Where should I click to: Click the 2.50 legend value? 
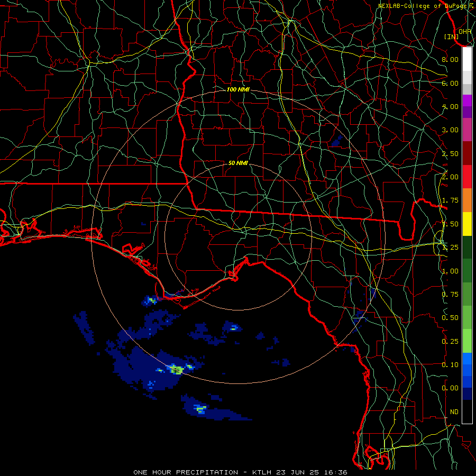tap(450, 153)
